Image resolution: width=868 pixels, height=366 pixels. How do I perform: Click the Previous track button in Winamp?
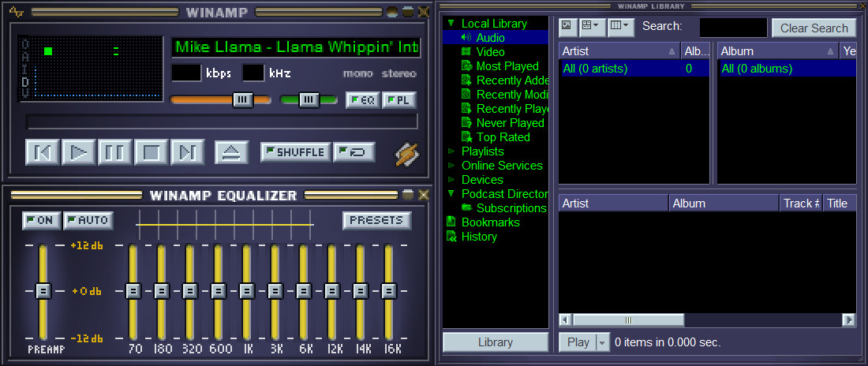pos(42,152)
